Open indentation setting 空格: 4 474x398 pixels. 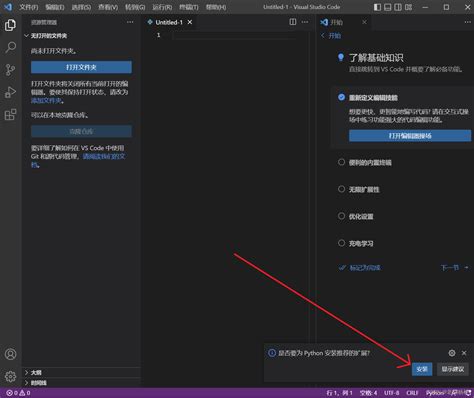click(x=368, y=393)
